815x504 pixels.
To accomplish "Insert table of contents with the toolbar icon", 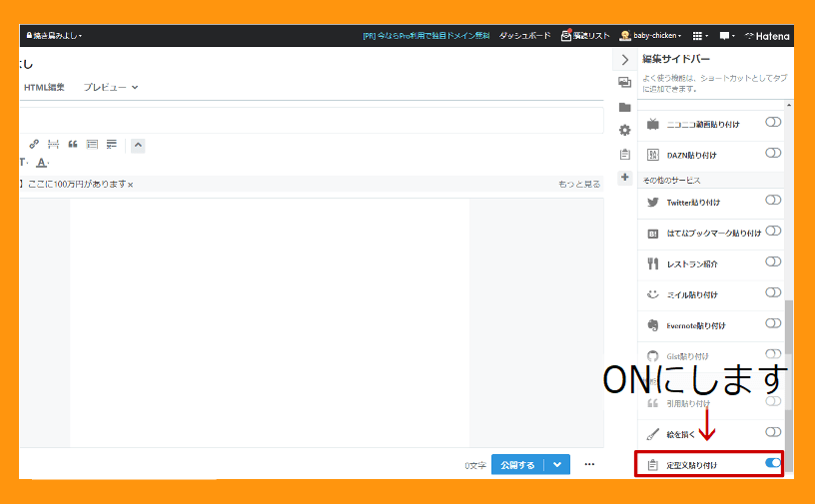I will click(x=92, y=144).
